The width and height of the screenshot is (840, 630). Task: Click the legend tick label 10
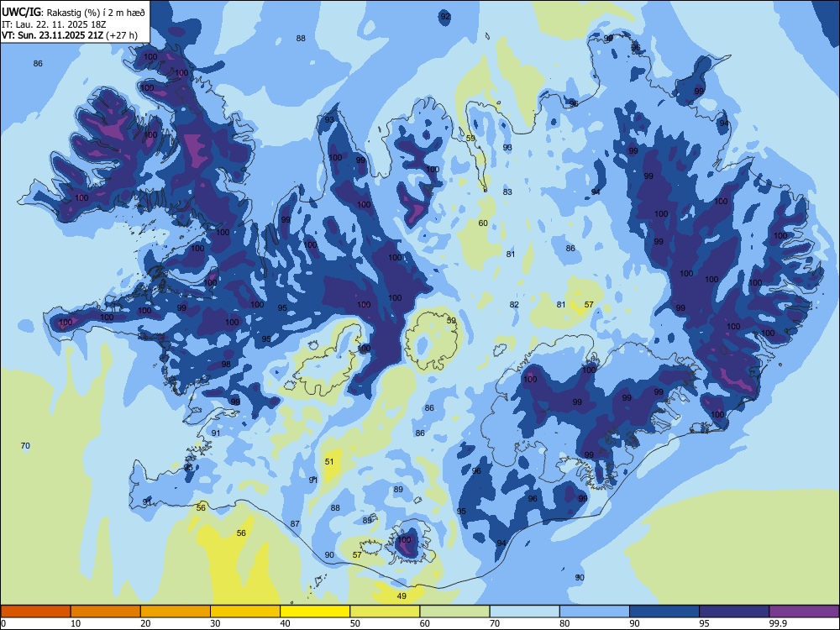tap(76, 623)
